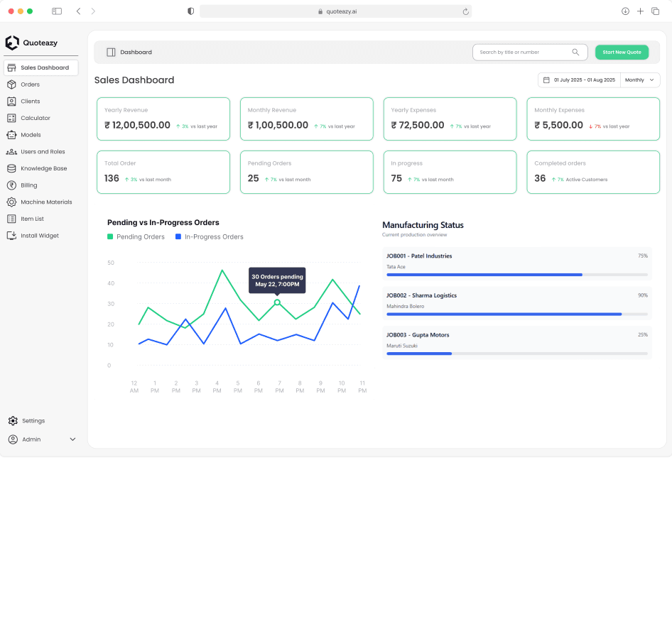This screenshot has height=629, width=672.
Task: Expand the Admin account menu chevron
Action: pyautogui.click(x=72, y=439)
